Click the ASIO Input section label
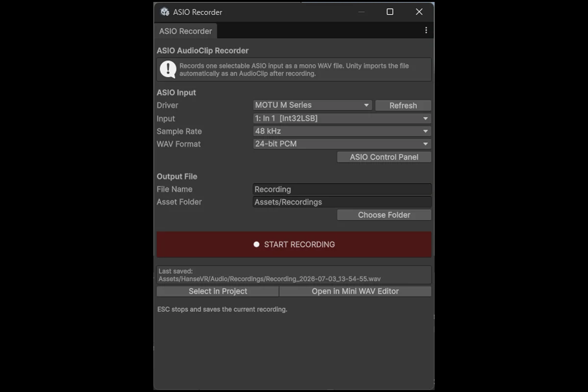 point(176,93)
